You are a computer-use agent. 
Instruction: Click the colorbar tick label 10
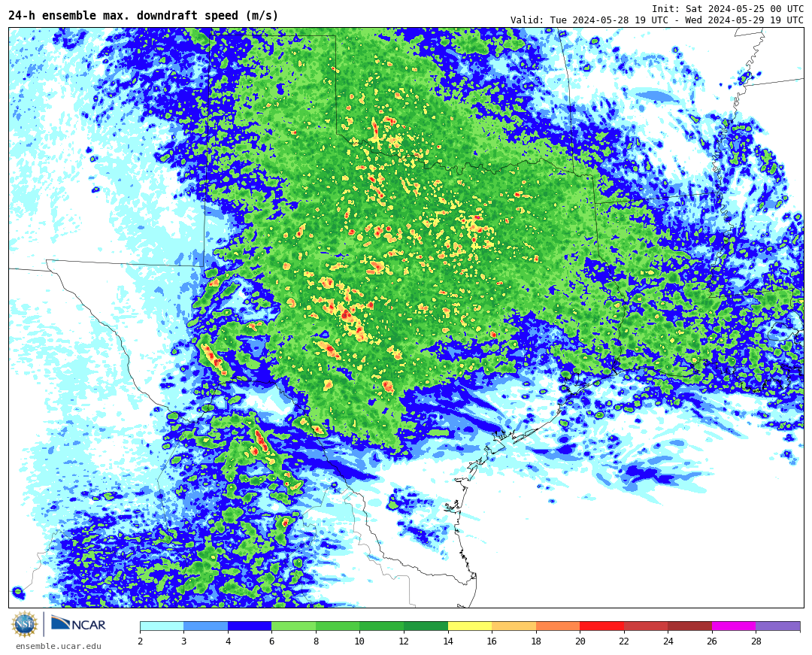click(359, 641)
